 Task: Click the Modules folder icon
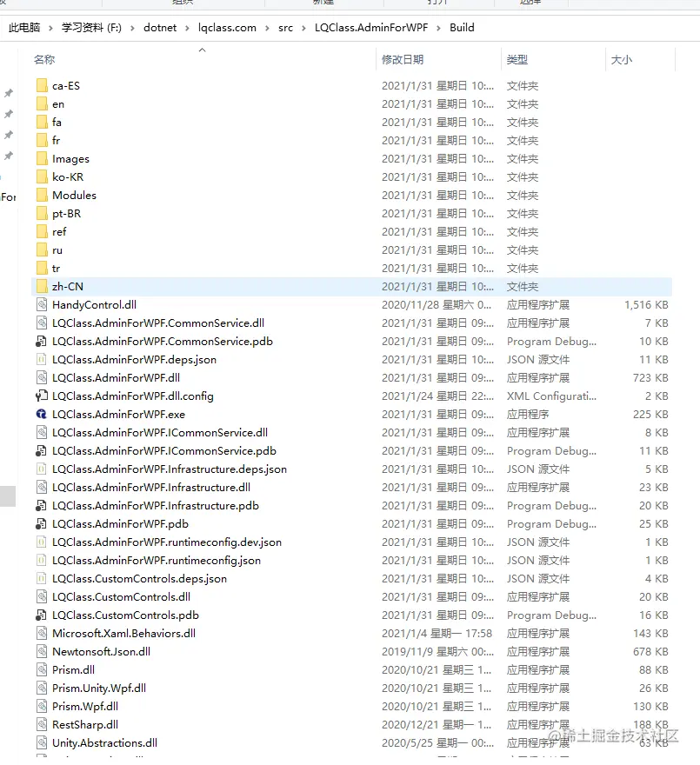click(42, 195)
